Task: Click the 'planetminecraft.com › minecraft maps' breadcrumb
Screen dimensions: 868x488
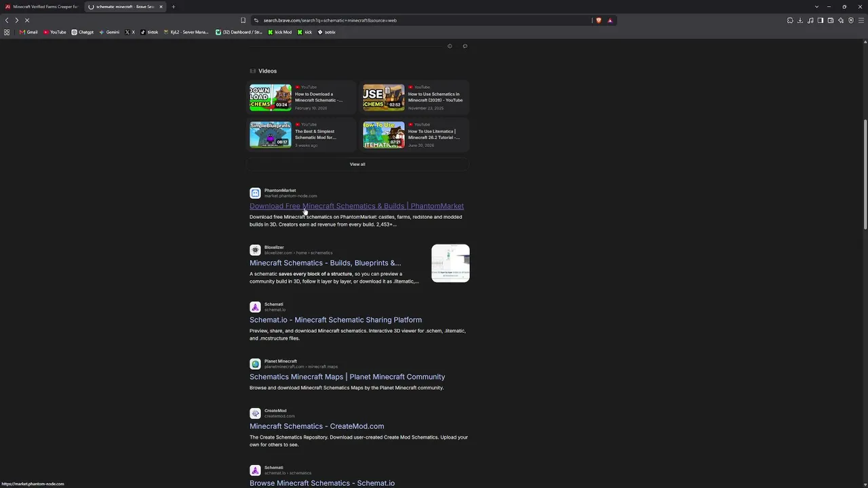Action: [301, 367]
